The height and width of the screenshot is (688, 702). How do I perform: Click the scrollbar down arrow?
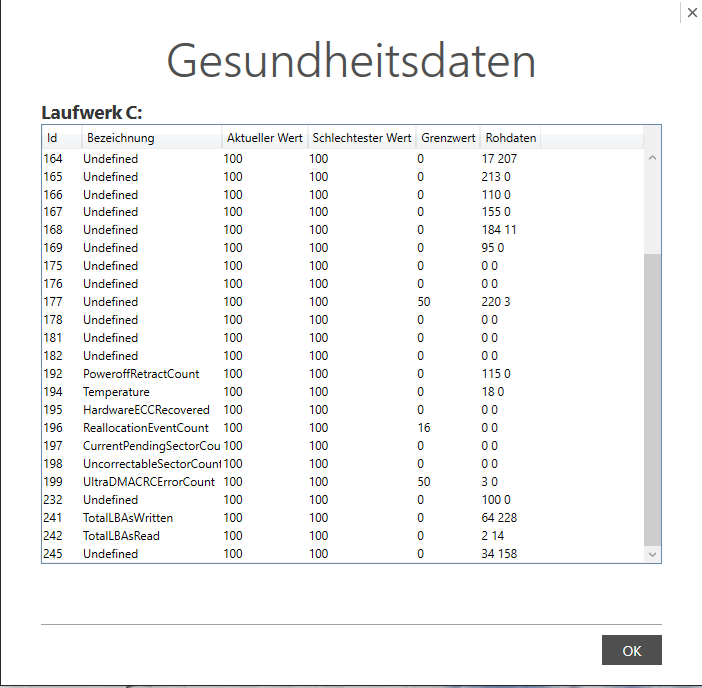pyautogui.click(x=652, y=554)
